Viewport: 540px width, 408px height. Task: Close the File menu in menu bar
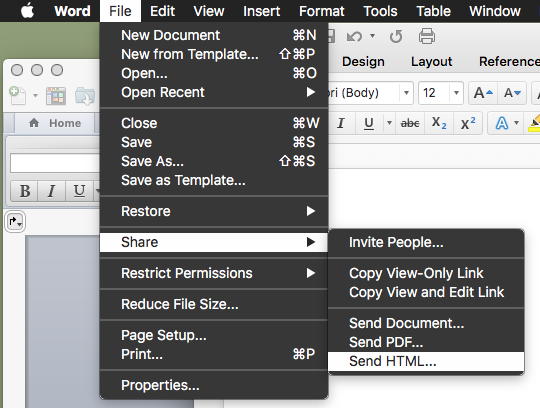pyautogui.click(x=120, y=11)
